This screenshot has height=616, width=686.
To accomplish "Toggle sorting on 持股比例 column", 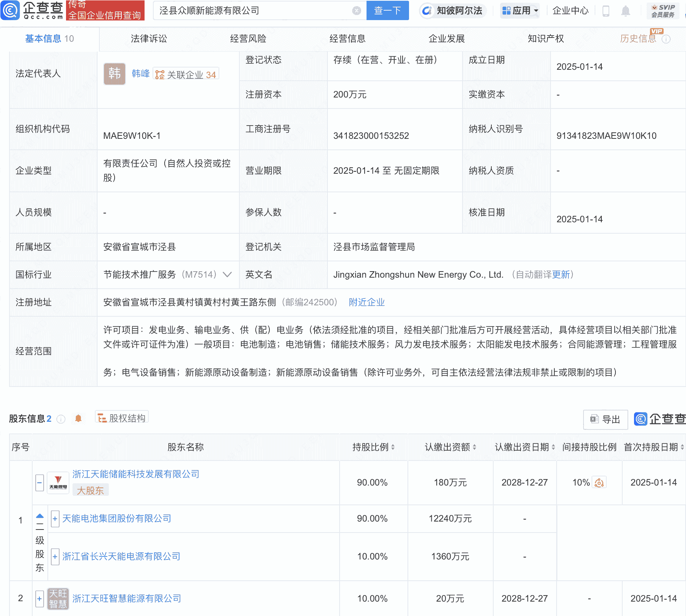I will (393, 448).
